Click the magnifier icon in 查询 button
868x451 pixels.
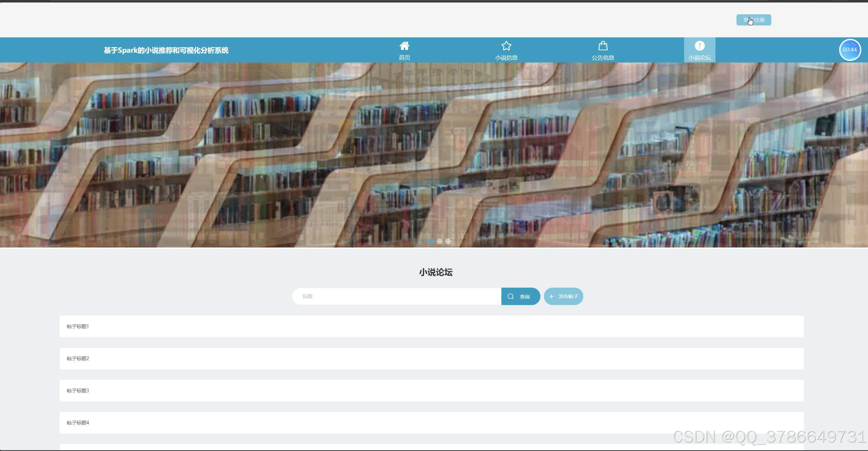click(x=510, y=296)
